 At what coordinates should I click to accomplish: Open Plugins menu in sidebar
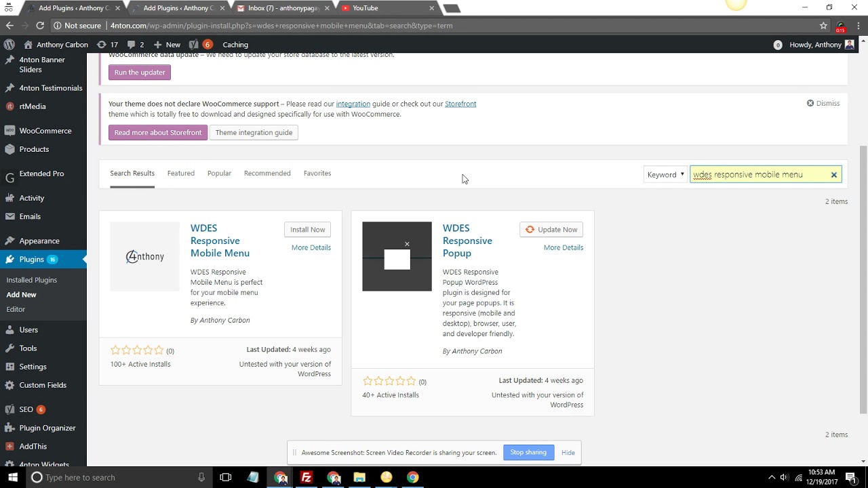pos(43,259)
